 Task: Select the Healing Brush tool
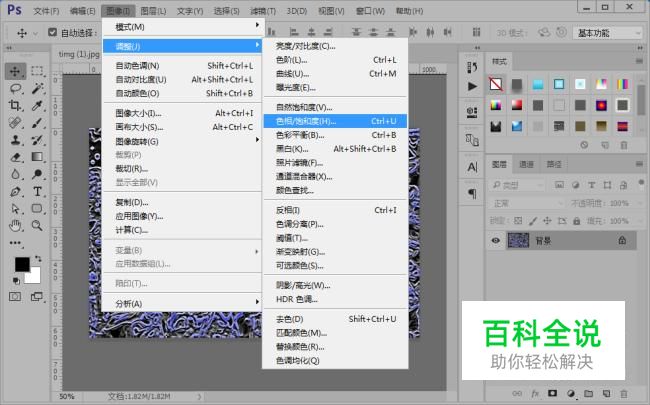pos(15,123)
